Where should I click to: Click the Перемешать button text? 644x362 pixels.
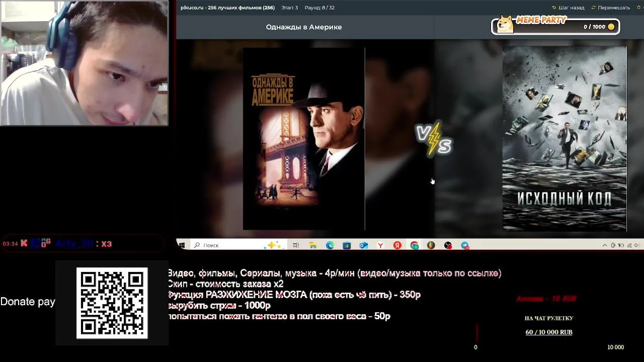614,8
